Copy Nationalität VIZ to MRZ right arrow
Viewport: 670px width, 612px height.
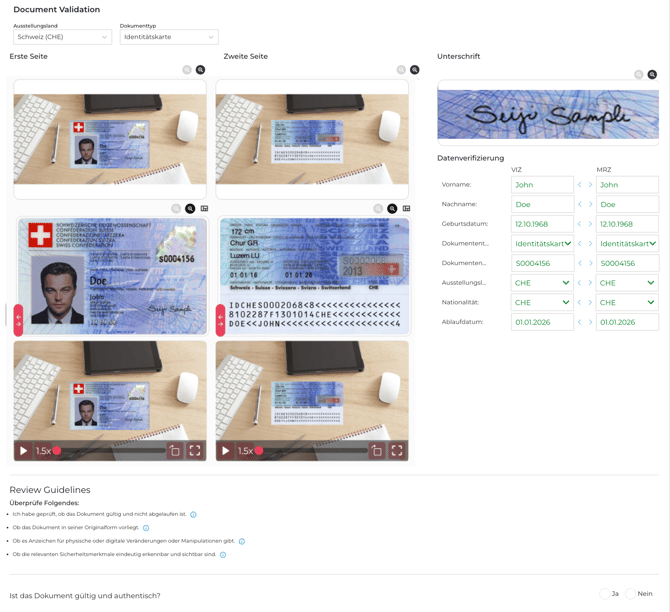pyautogui.click(x=590, y=303)
